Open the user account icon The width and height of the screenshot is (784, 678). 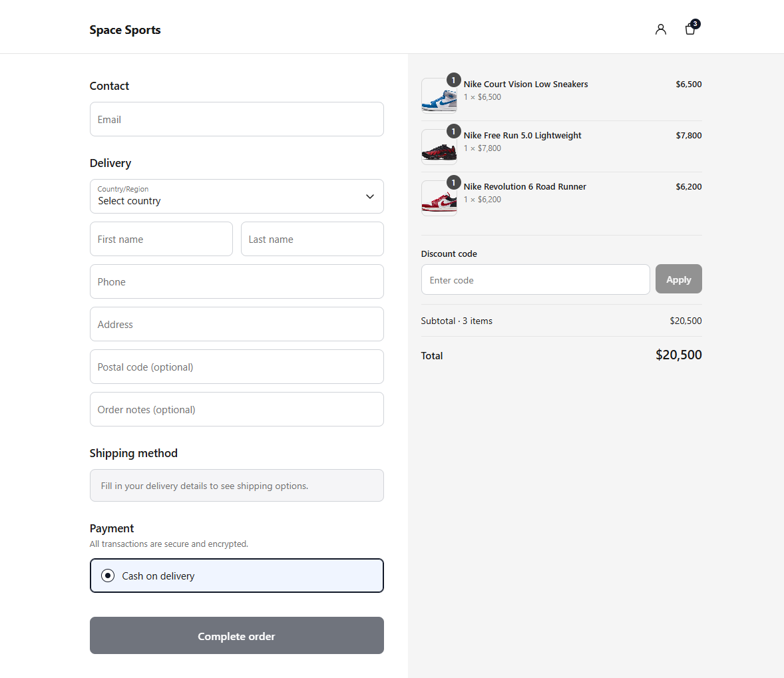pyautogui.click(x=660, y=29)
